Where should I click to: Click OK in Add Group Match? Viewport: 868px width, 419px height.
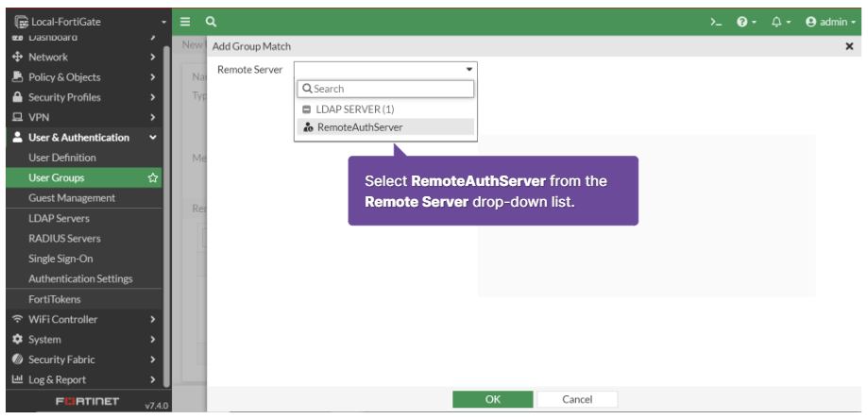click(x=493, y=399)
